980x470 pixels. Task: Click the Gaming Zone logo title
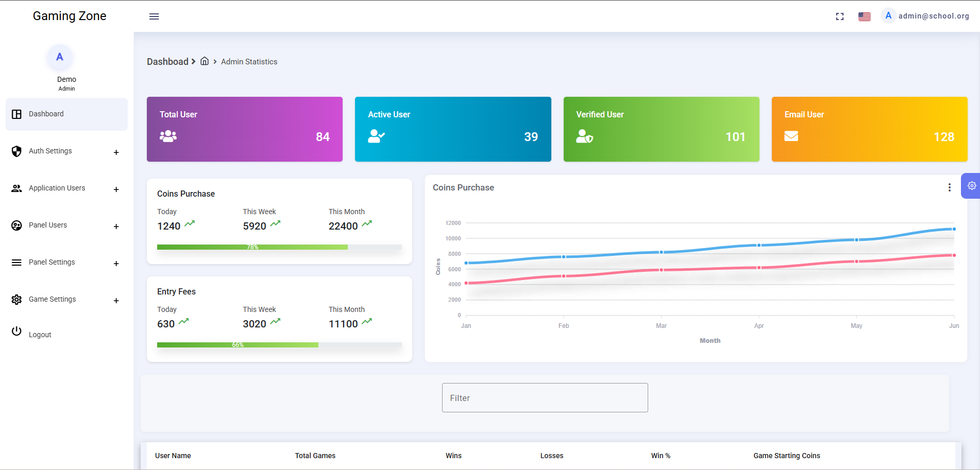70,16
